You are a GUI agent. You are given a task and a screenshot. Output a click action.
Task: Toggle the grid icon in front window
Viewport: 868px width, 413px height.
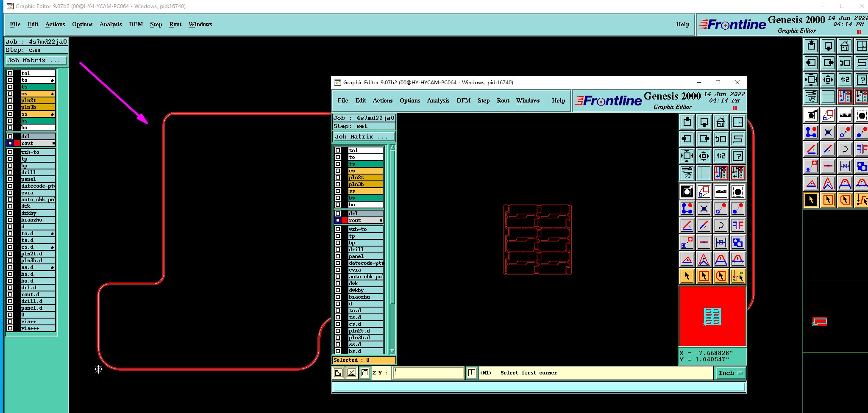tap(704, 173)
